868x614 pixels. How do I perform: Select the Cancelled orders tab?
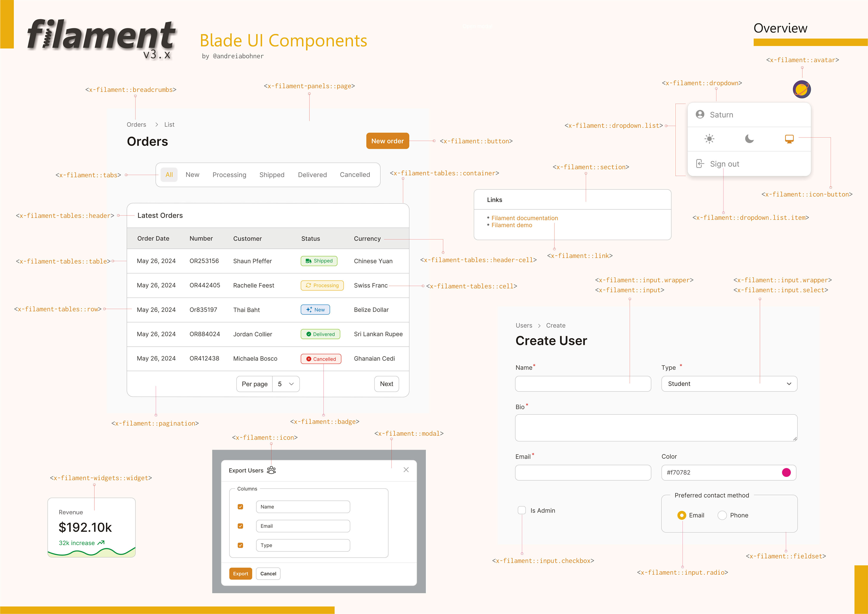click(x=355, y=174)
